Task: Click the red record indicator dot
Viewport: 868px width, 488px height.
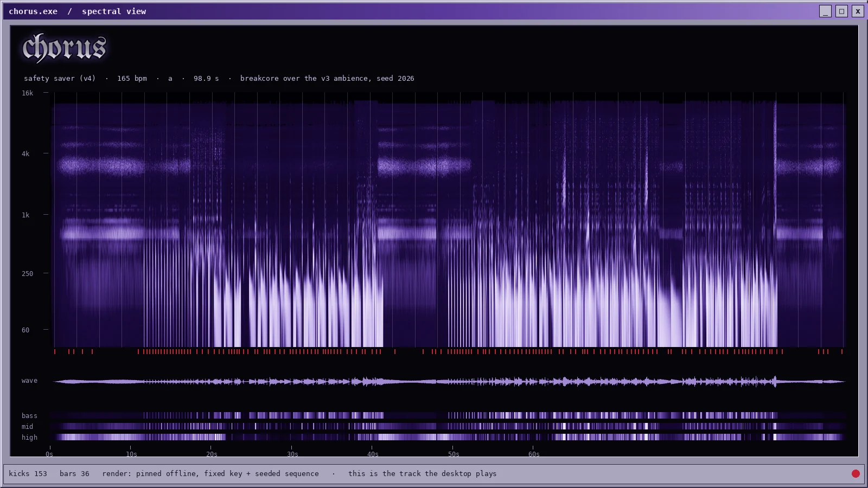Action: pyautogui.click(x=856, y=473)
